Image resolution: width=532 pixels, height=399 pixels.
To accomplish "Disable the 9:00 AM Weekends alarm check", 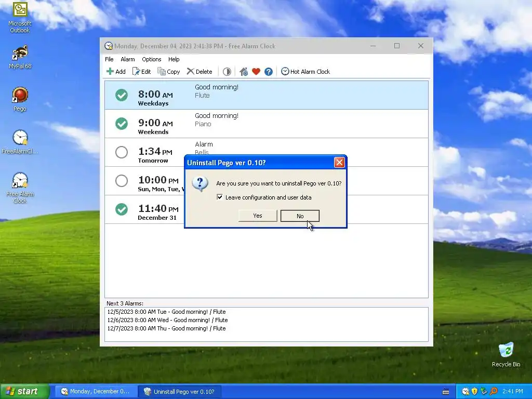I will 122,124.
